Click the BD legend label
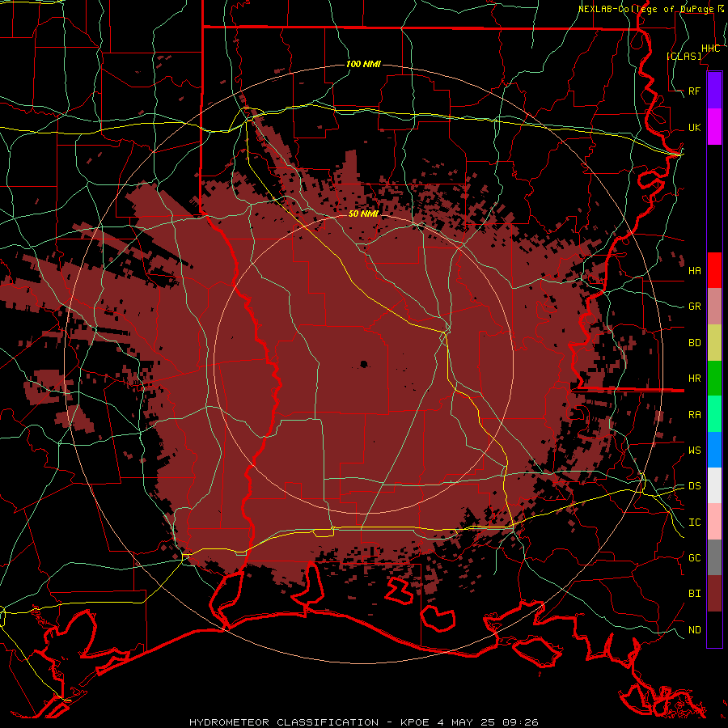728x728 pixels. tap(694, 343)
